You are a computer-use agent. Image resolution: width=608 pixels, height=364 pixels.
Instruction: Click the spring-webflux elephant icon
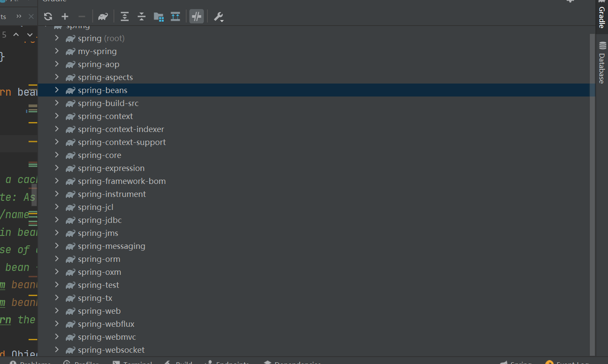[70, 324]
